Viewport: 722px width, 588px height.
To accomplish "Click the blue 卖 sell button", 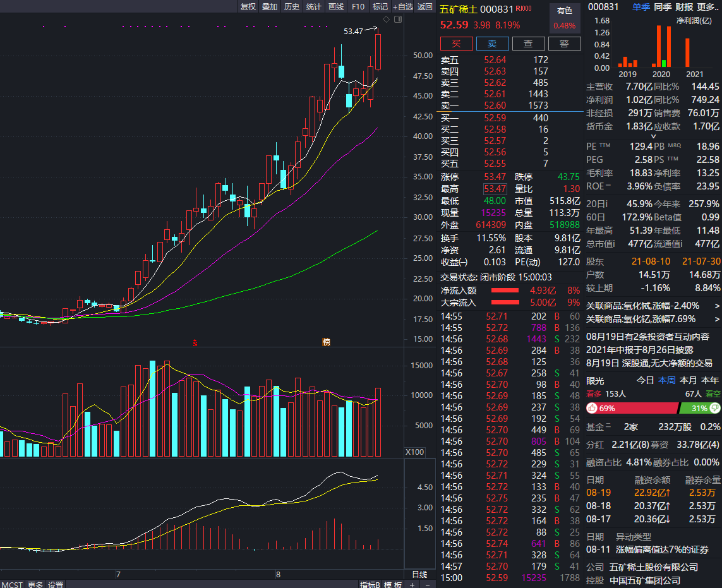I will point(492,44).
